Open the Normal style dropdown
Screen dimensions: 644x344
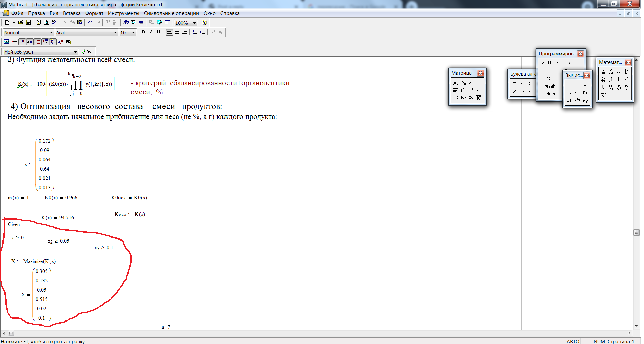(51, 32)
